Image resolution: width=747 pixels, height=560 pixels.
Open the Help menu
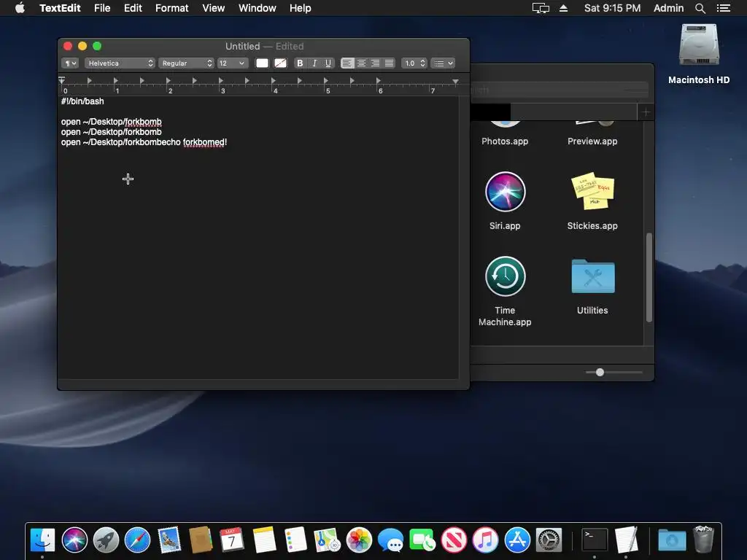(x=300, y=8)
